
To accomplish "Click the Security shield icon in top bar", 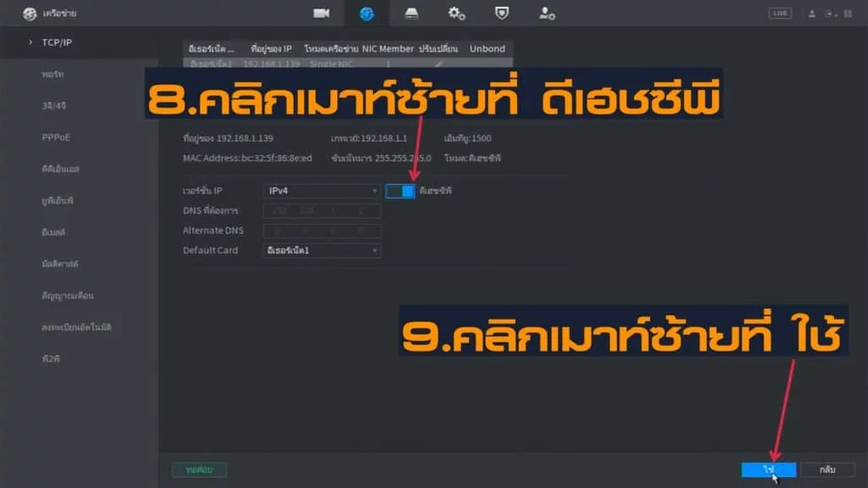I will pyautogui.click(x=502, y=14).
